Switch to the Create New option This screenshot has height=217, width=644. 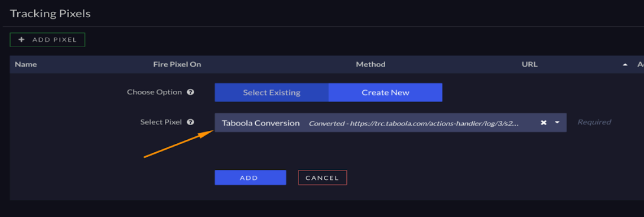tap(385, 93)
